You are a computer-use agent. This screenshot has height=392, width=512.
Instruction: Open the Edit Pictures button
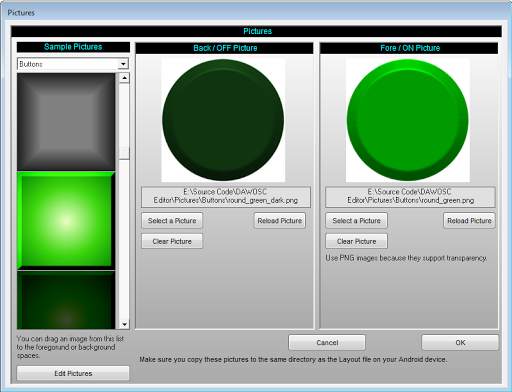pyautogui.click(x=73, y=373)
